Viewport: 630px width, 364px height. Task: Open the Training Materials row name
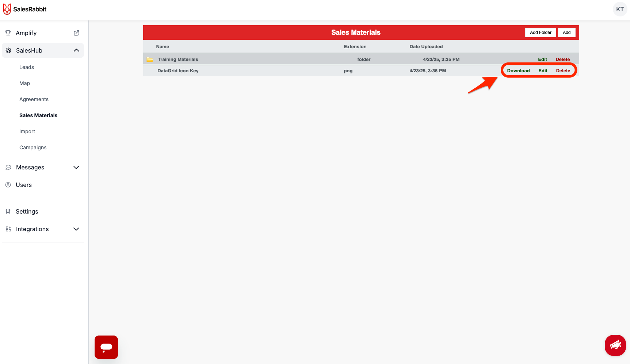pos(178,60)
